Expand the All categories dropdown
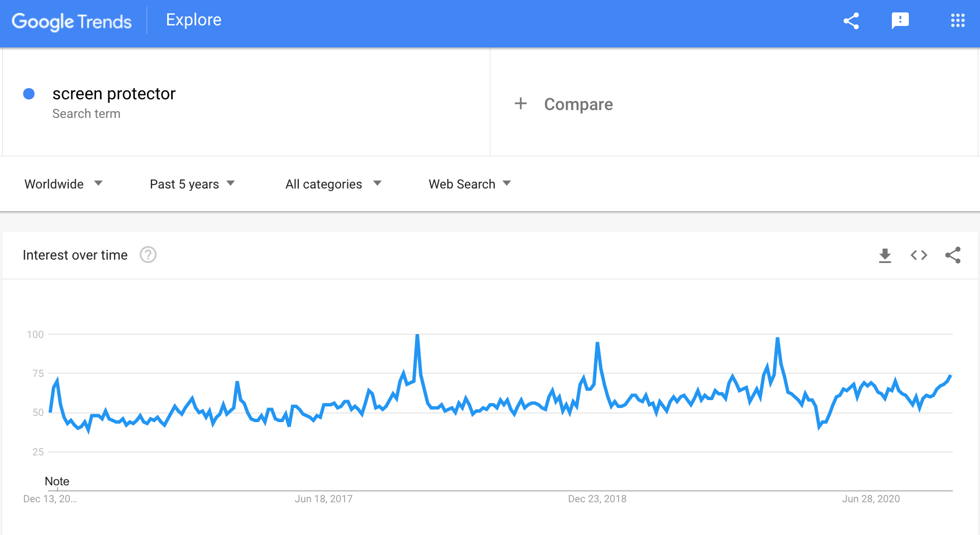 (333, 184)
